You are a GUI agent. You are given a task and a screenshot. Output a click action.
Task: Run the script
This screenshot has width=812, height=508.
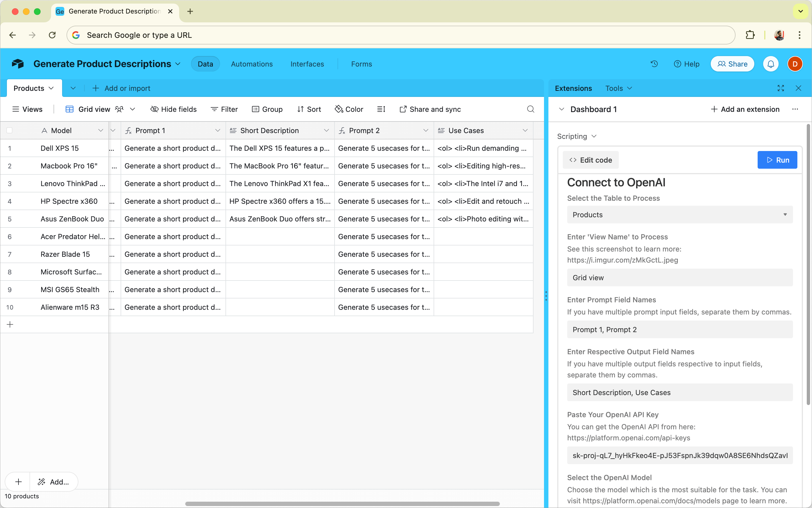[777, 160]
